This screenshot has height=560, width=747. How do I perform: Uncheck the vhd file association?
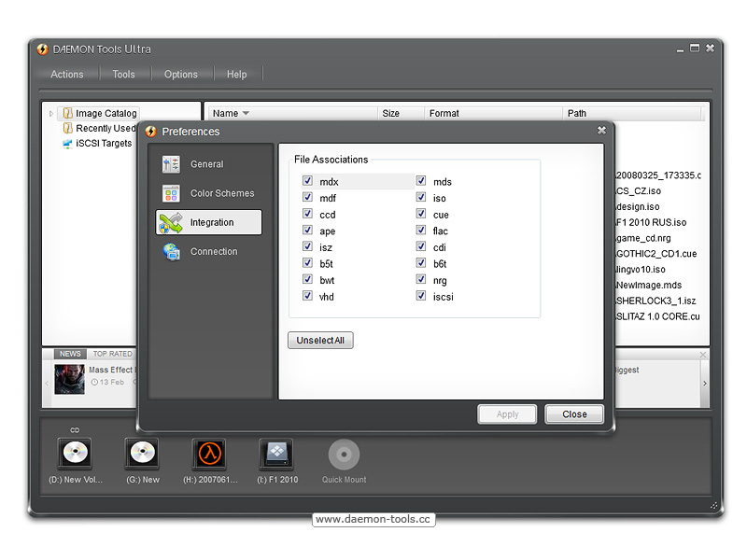[308, 296]
